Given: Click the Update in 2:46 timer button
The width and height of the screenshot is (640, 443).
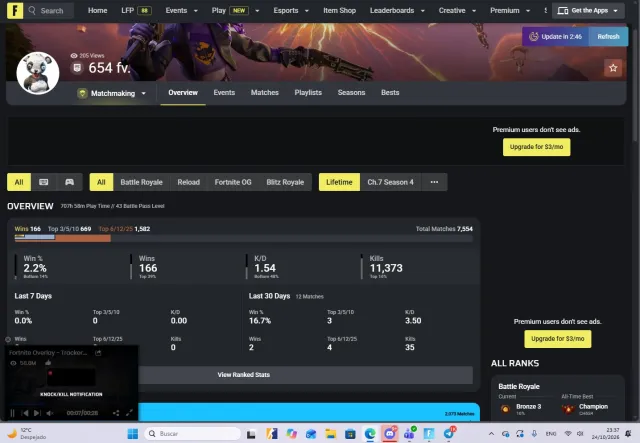Looking at the screenshot, I should click(555, 37).
